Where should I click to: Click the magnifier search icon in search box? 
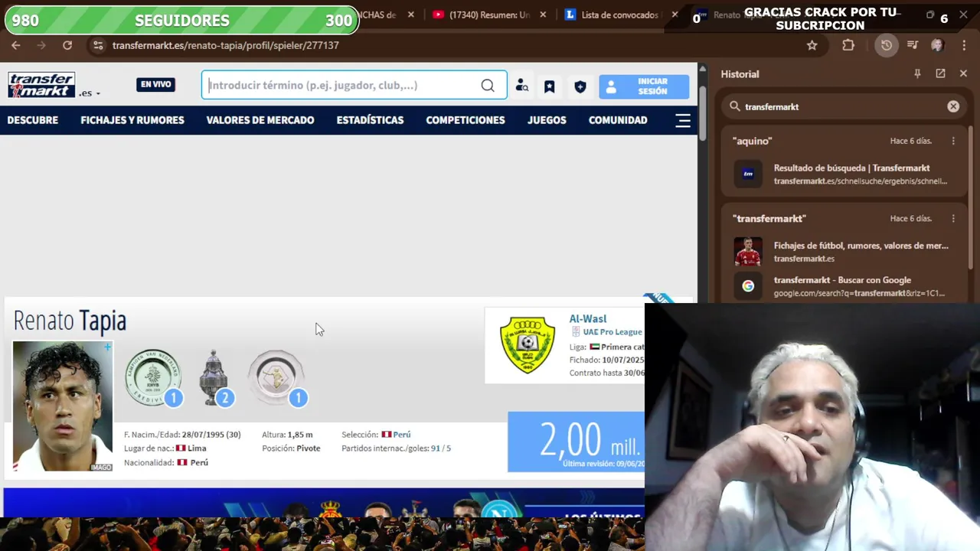pos(488,85)
